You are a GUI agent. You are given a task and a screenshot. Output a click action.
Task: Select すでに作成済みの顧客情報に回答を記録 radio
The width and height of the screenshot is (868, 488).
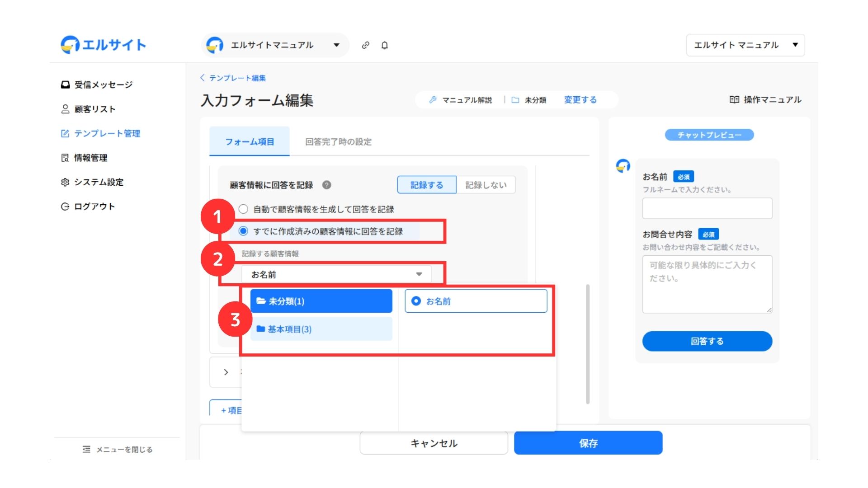point(243,231)
